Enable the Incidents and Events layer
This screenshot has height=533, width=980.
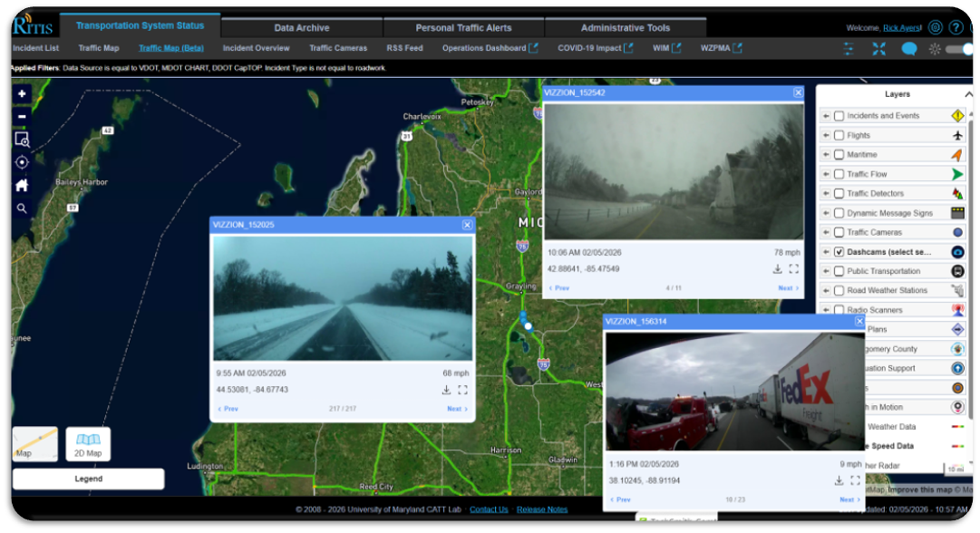(839, 116)
